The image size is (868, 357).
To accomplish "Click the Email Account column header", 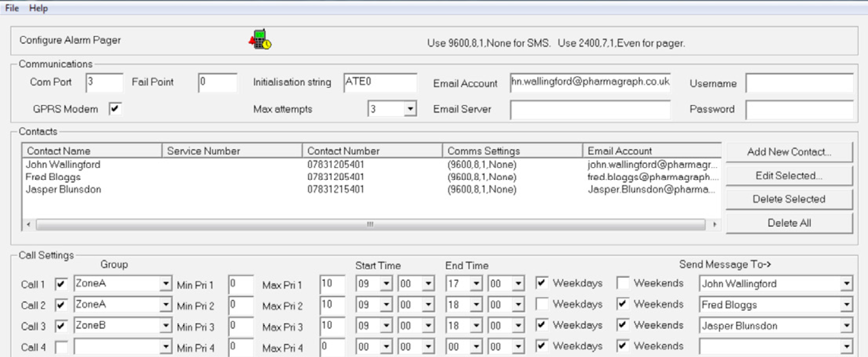I will (x=652, y=151).
